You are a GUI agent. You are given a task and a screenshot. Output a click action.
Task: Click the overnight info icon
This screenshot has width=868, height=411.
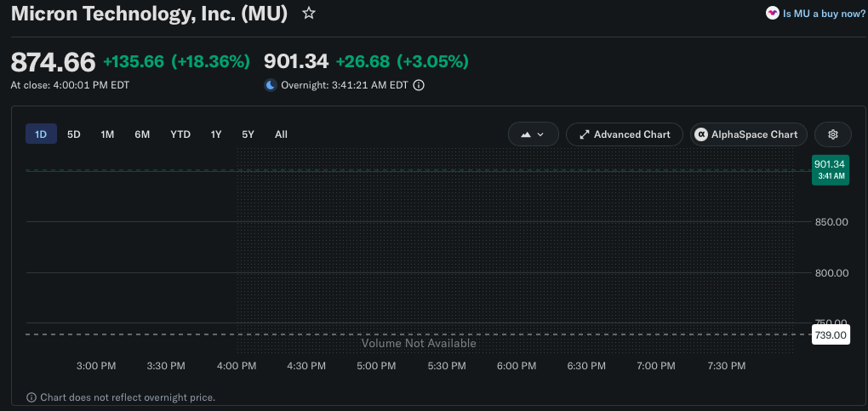pos(419,85)
